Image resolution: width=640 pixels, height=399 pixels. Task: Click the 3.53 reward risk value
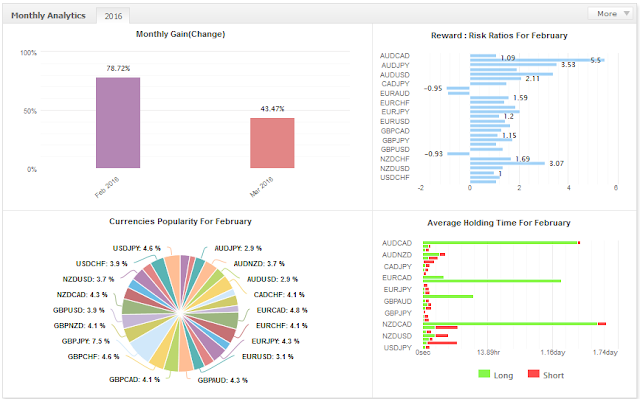tap(568, 64)
